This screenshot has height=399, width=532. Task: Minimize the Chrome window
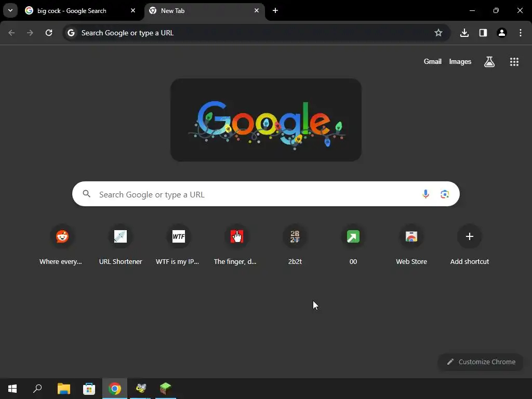tap(472, 10)
